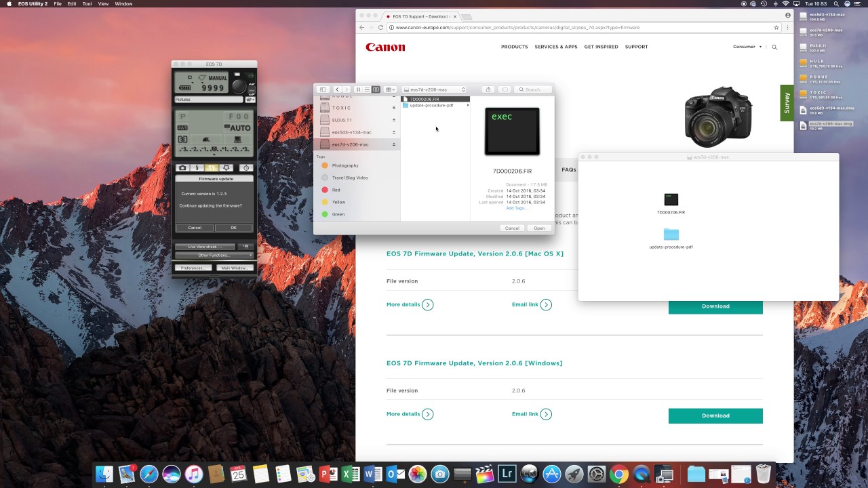Screen dimensions: 868x488
Task: Click the AWB white balance setting
Action: coord(182,127)
